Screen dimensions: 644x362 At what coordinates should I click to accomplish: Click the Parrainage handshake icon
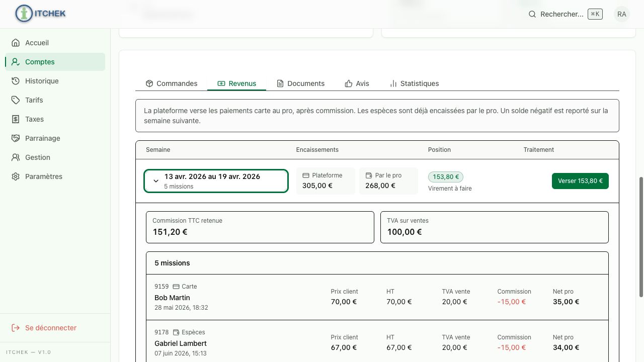coord(16,138)
